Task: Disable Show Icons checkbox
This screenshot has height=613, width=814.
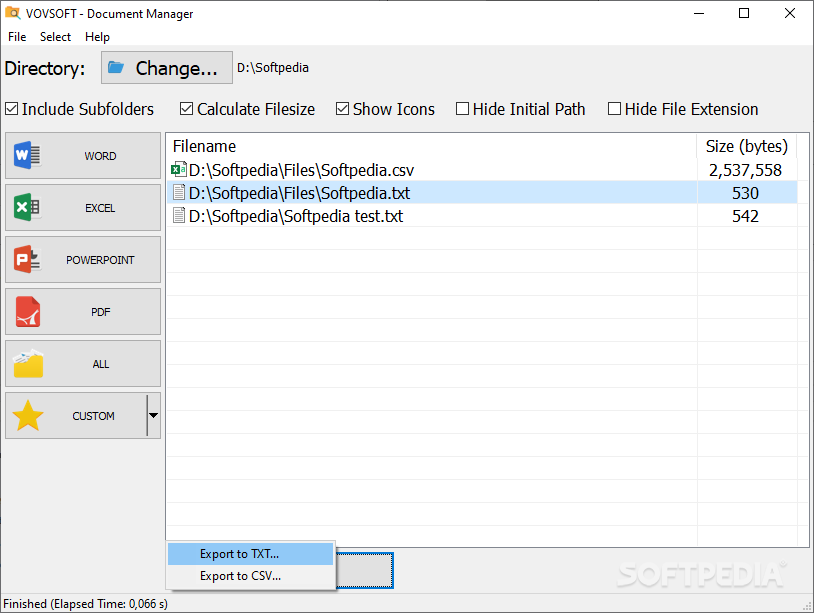Action: coord(342,109)
